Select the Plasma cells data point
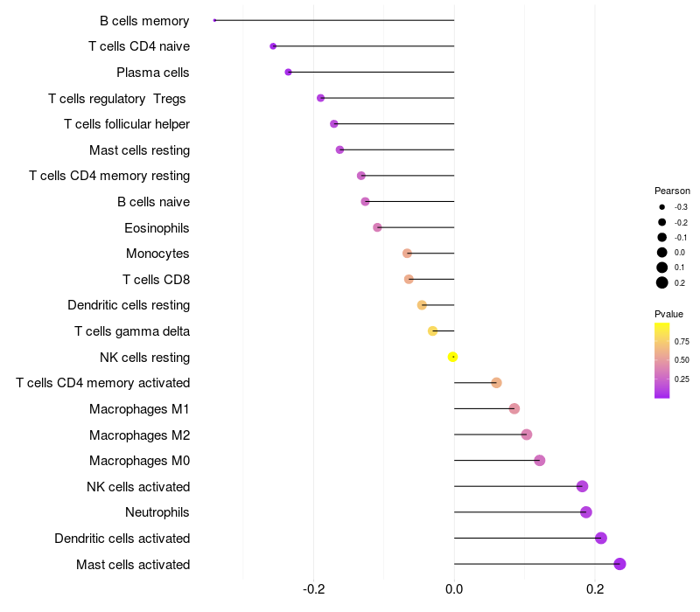This screenshot has height=612, width=700. (x=289, y=73)
